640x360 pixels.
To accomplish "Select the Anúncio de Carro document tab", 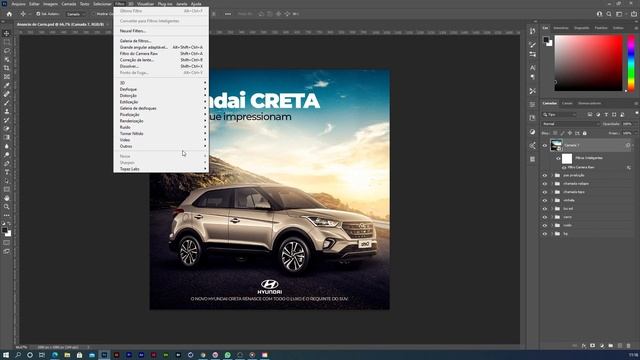I will 60,24.
